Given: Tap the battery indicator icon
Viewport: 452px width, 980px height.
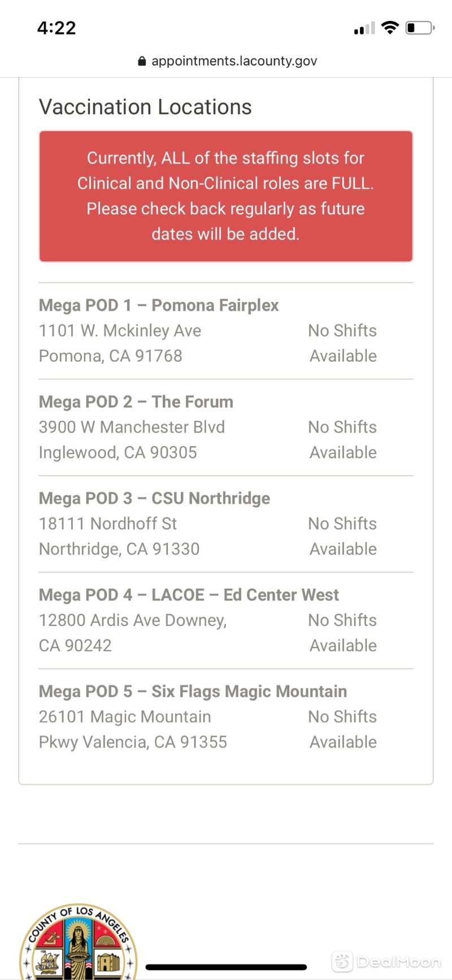Looking at the screenshot, I should (420, 27).
